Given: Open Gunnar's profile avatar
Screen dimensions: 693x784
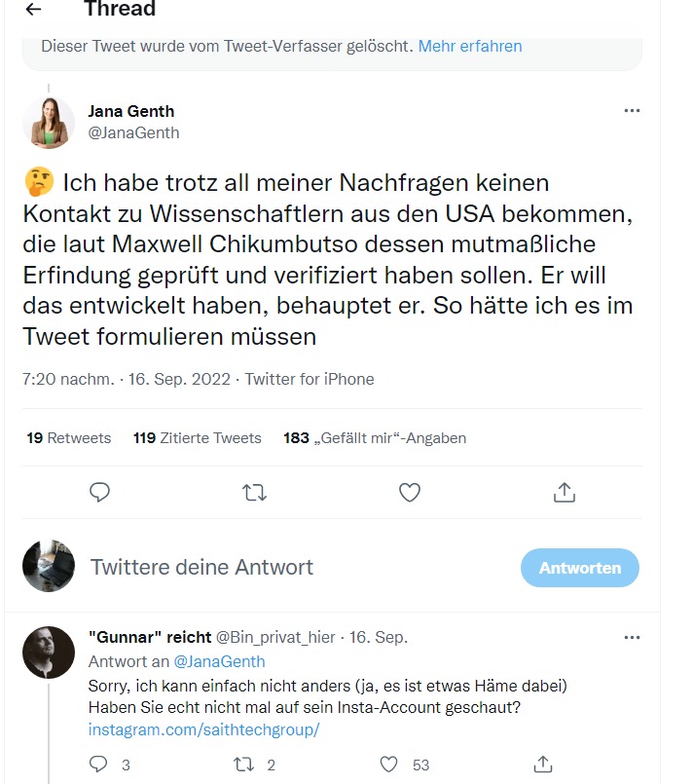Looking at the screenshot, I should (x=49, y=653).
